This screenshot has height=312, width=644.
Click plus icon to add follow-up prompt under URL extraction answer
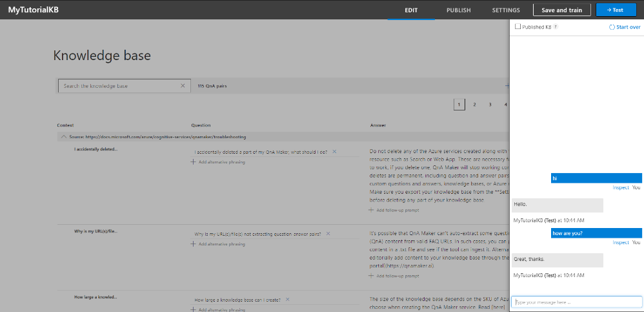coord(371,276)
